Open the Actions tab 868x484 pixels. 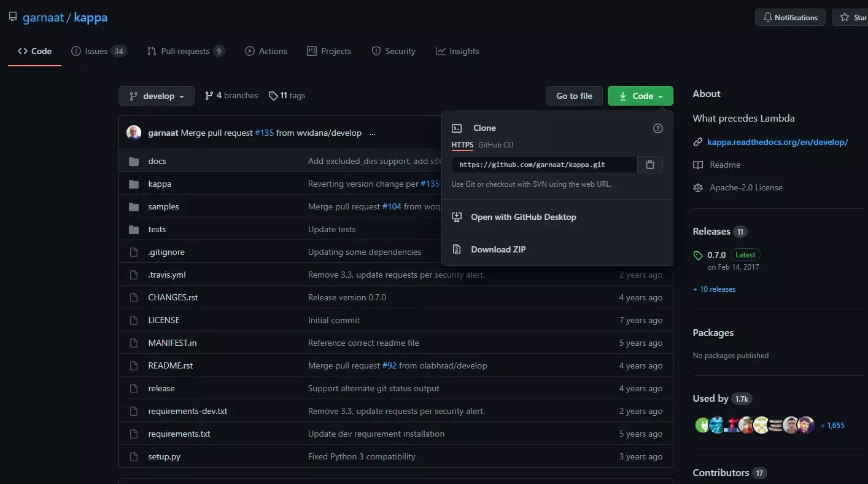pos(266,51)
